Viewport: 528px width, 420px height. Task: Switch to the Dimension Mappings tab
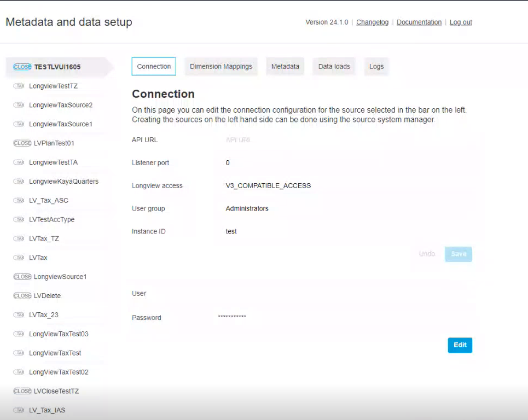[221, 66]
